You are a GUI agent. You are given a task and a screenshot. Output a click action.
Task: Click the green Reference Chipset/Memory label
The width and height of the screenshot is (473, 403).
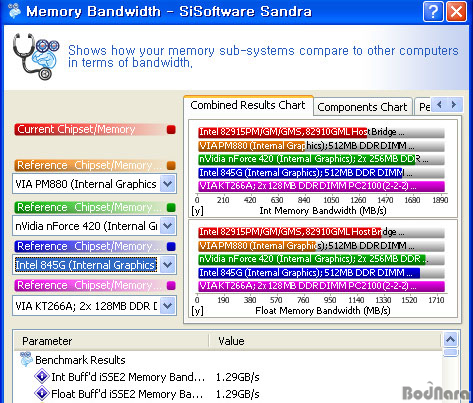pyautogui.click(x=89, y=207)
